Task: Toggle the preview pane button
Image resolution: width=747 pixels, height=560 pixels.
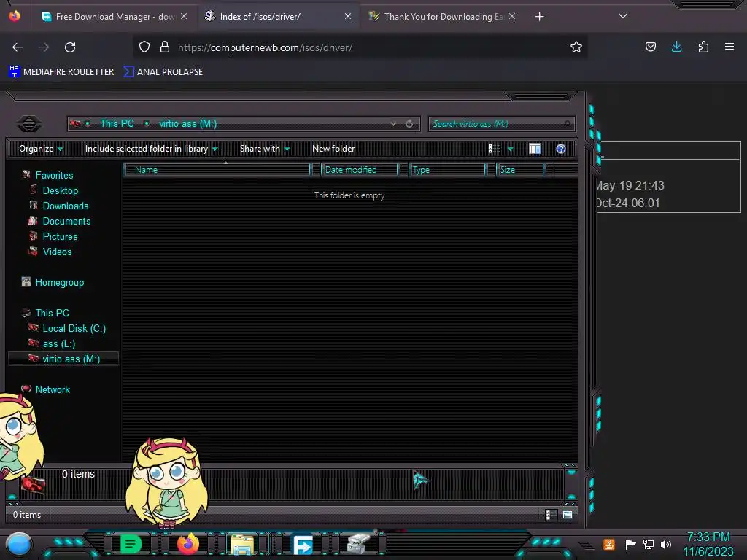Action: pos(535,149)
